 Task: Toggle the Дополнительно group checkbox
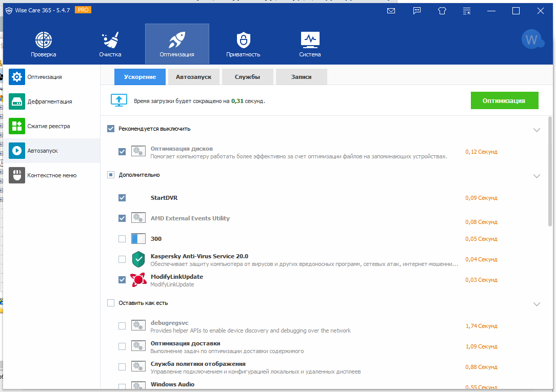click(x=111, y=175)
